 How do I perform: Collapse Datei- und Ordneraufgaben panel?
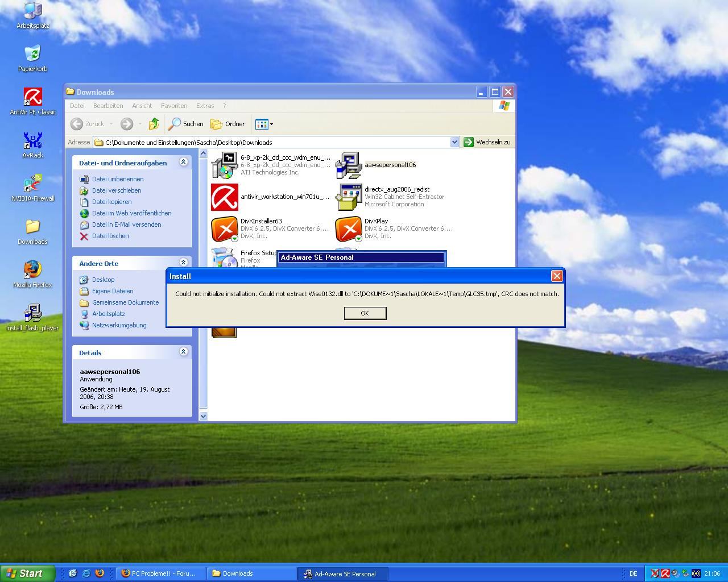[x=183, y=162]
